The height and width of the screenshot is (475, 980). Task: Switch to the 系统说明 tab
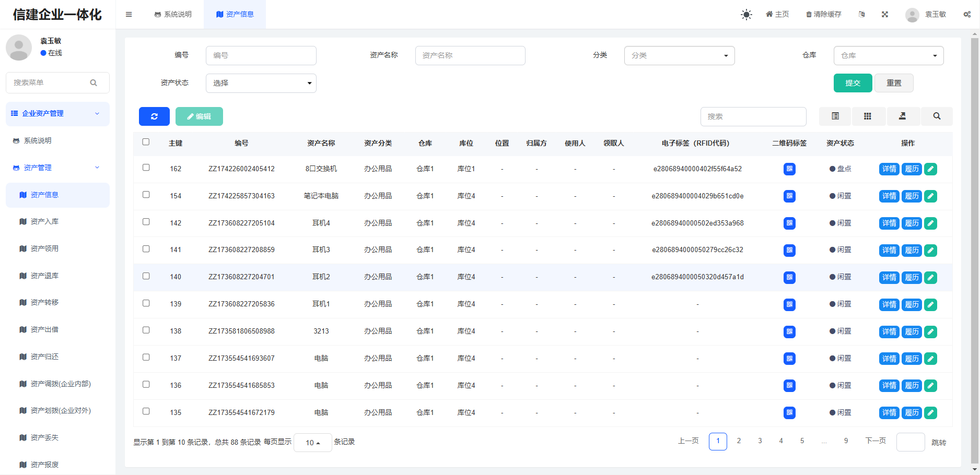pos(173,15)
